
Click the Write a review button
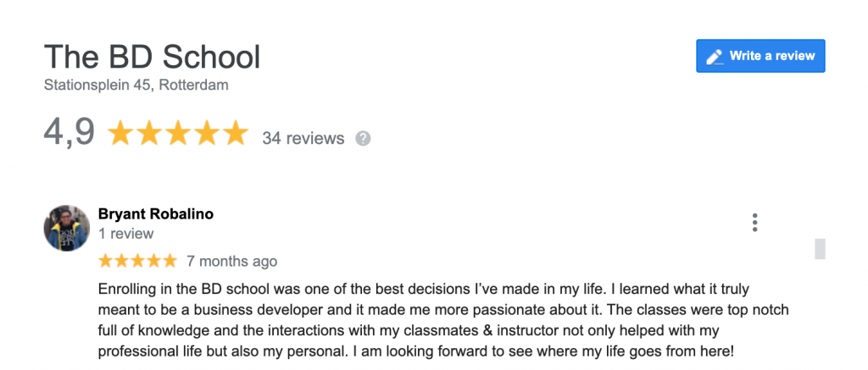[x=760, y=56]
